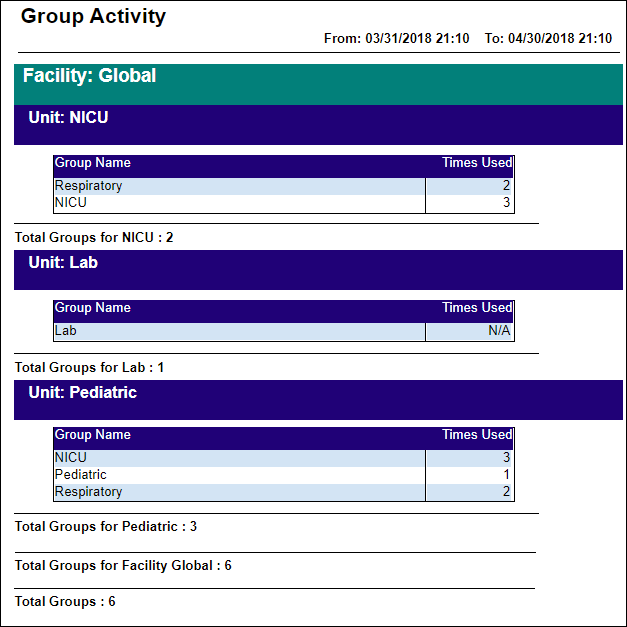Select the Respiratory row in NICU unit table

pos(284,186)
